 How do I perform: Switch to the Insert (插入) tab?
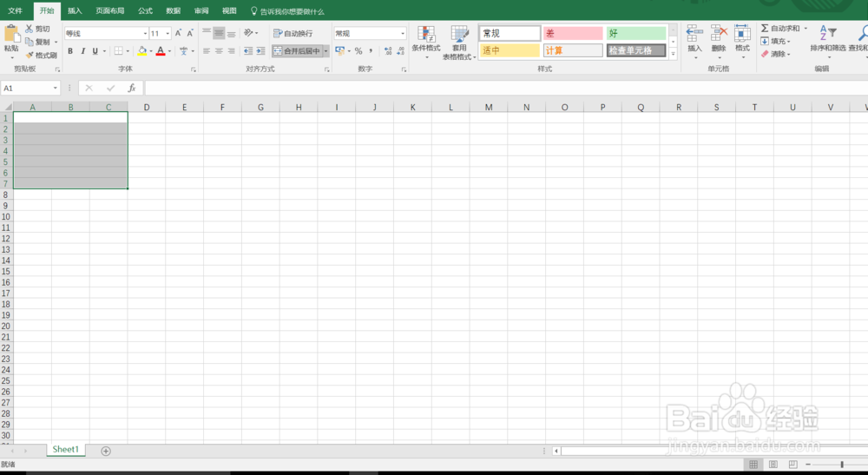point(74,10)
